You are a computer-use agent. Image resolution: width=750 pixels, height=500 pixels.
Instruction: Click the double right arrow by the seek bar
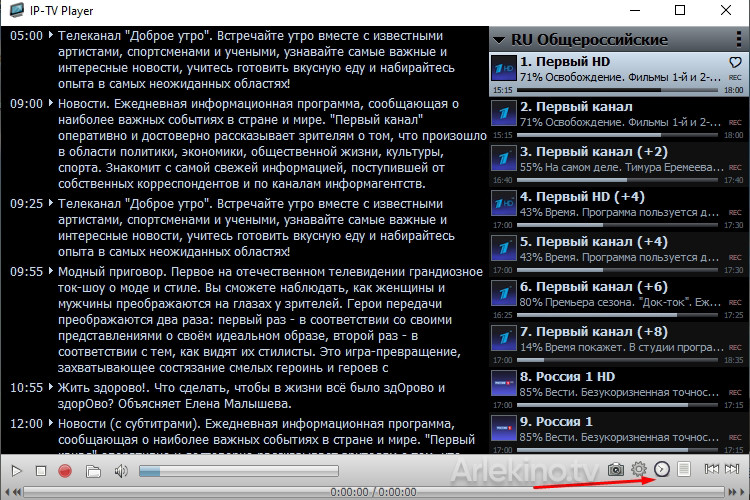point(733,491)
